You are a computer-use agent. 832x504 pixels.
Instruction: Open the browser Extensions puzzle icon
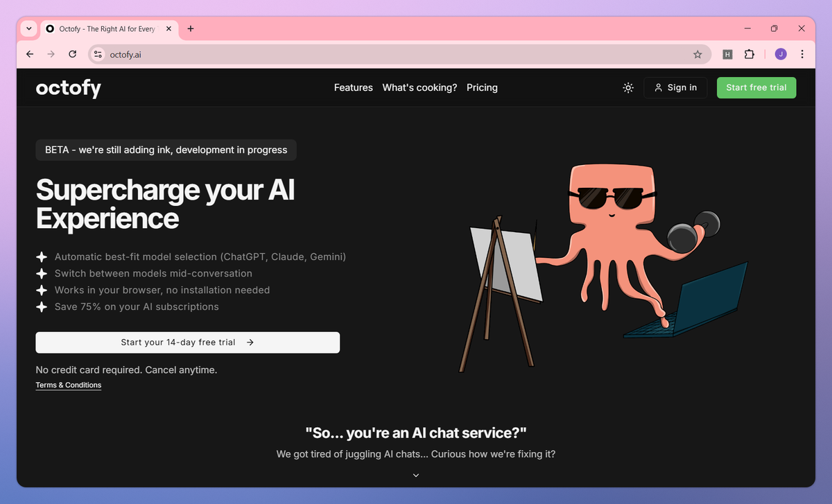point(749,54)
